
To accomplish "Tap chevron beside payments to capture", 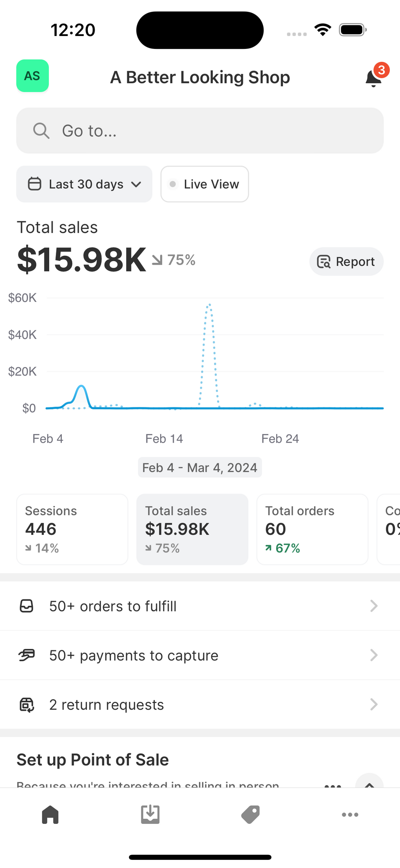I will [374, 655].
